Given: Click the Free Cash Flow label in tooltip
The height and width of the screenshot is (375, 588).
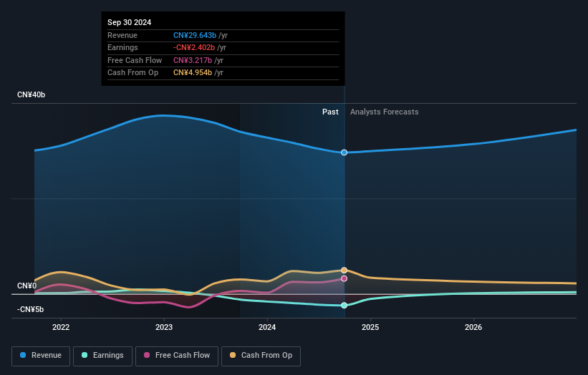Looking at the screenshot, I should [x=135, y=60].
